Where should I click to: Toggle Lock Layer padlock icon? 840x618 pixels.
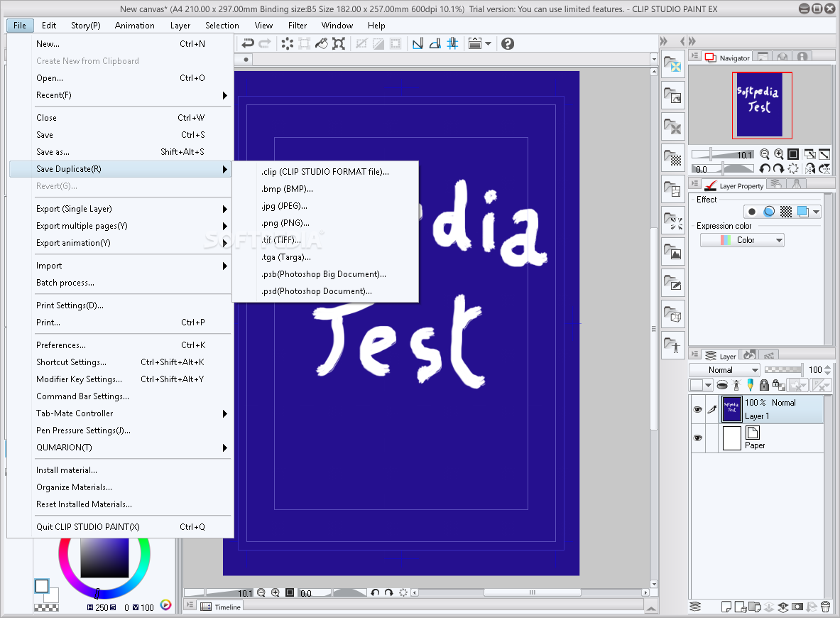(x=765, y=385)
